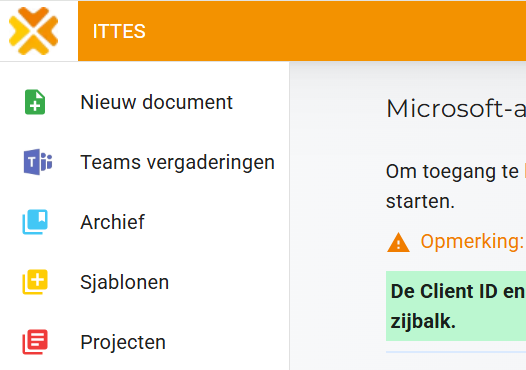The width and height of the screenshot is (526, 370).
Task: Go to the Archief section
Action: [x=112, y=222]
